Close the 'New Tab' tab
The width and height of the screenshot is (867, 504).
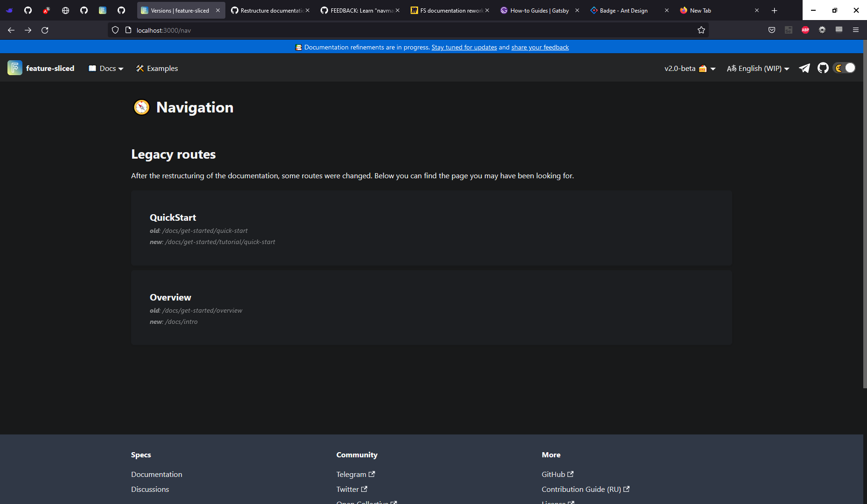[x=757, y=10]
